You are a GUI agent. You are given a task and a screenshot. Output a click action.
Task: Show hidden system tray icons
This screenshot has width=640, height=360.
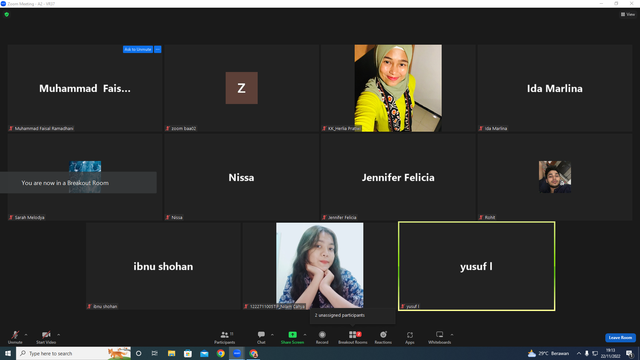click(x=578, y=353)
